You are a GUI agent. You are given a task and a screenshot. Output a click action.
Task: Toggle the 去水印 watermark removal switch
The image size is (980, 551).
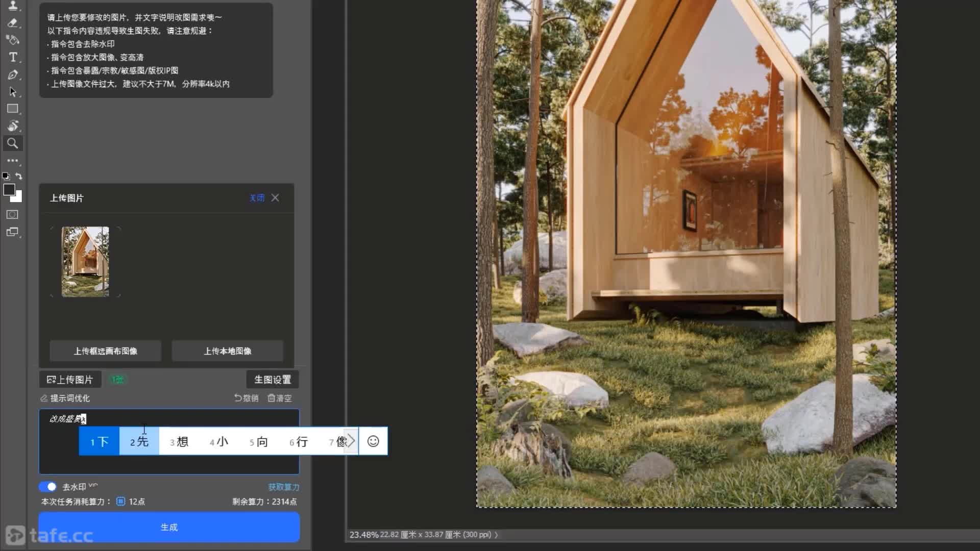[47, 487]
